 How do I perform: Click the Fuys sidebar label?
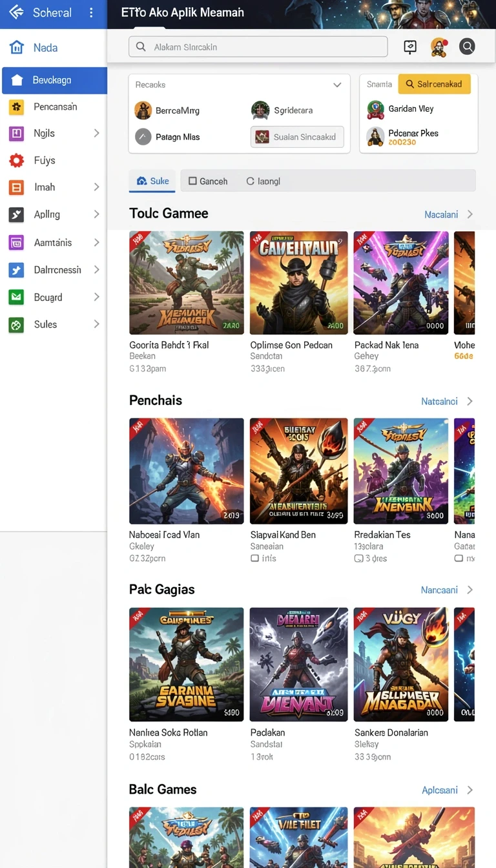(x=45, y=160)
